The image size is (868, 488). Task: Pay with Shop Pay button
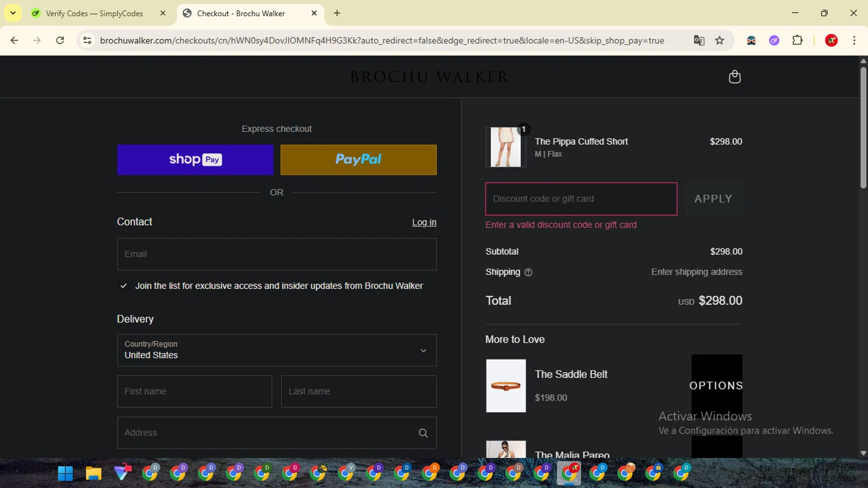pos(195,160)
